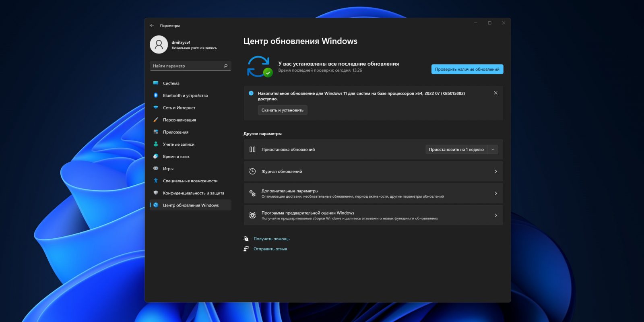Screen dimensions: 644x322
Task: Click the user avatar icon
Action: (159, 45)
